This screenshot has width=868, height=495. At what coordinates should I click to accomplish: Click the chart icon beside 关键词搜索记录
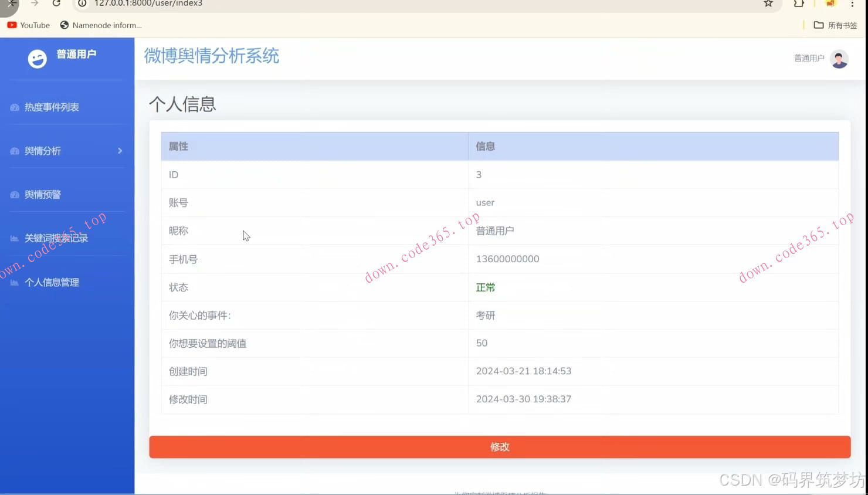(x=14, y=238)
